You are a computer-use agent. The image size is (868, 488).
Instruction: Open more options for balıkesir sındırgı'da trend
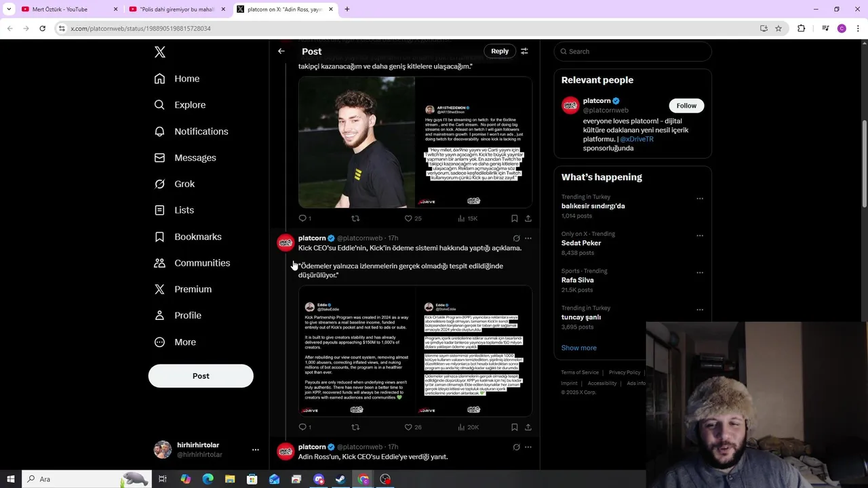tap(700, 199)
